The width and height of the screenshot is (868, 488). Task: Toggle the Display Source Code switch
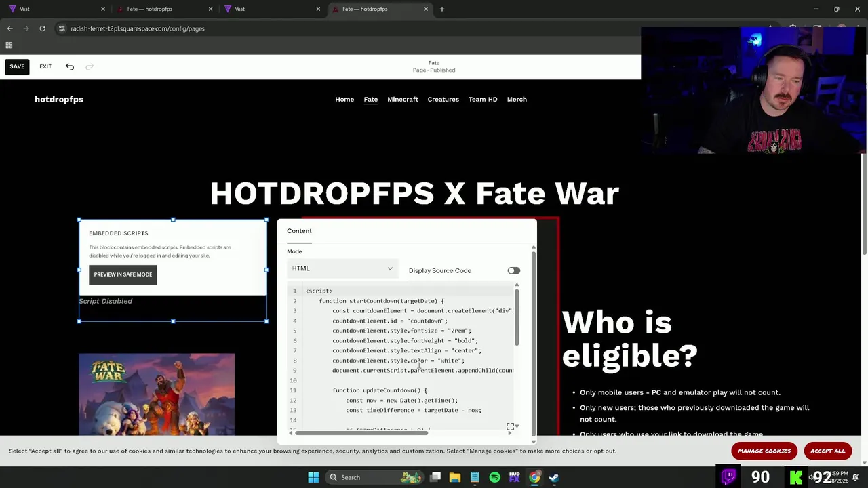point(513,270)
